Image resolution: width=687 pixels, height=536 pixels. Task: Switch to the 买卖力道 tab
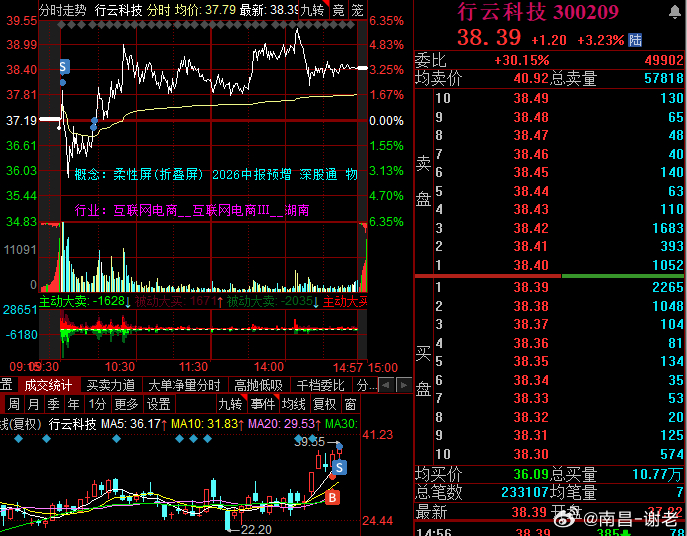(x=110, y=385)
